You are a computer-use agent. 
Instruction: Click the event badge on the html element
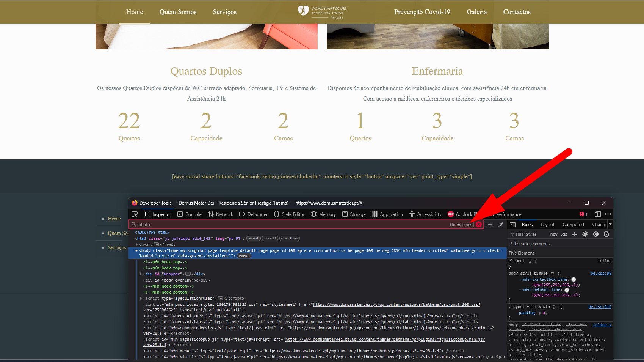[x=254, y=239]
